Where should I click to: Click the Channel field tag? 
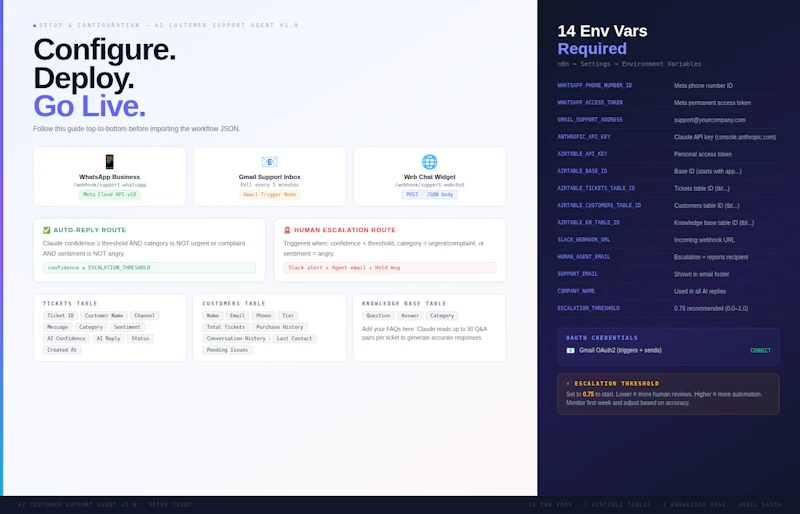point(145,315)
